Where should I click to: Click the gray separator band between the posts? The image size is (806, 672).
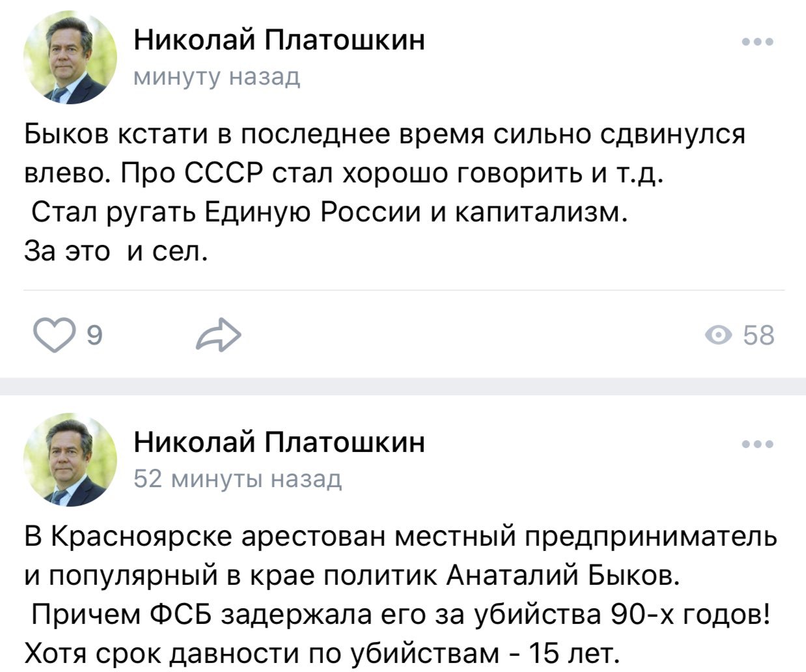click(x=403, y=385)
